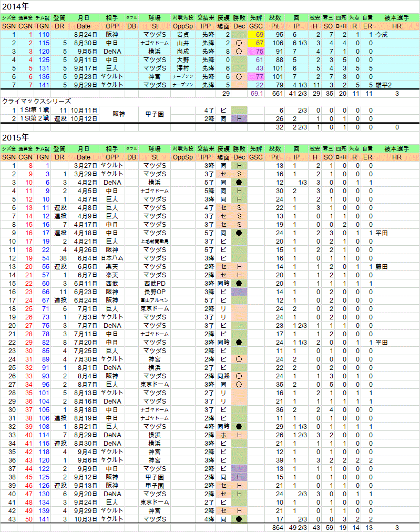Select the purple H cell in 9月12日 row
The width and height of the screenshot is (420, 532).
coord(239,477)
